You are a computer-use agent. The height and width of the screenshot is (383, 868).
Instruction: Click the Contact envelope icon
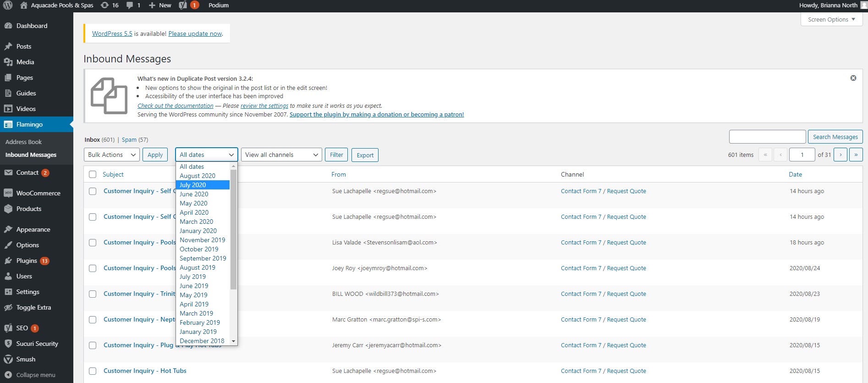(8, 173)
